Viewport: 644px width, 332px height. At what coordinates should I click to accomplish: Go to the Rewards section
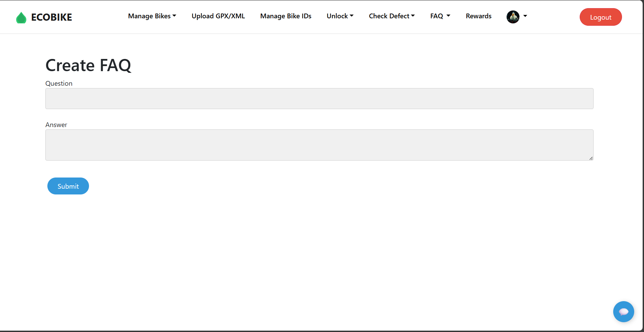(478, 16)
